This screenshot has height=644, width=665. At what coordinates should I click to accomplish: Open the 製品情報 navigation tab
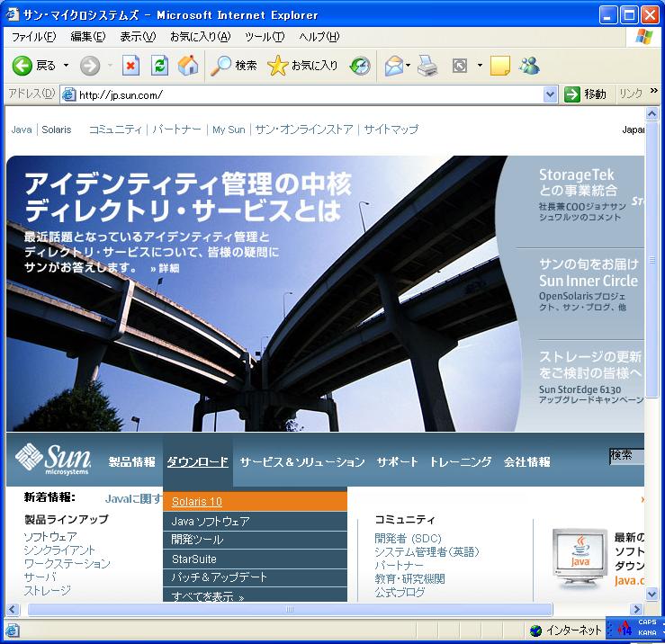click(132, 461)
